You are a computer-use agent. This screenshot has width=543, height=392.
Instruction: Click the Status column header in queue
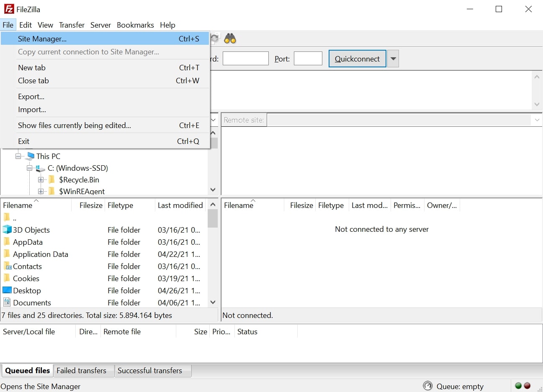266,331
